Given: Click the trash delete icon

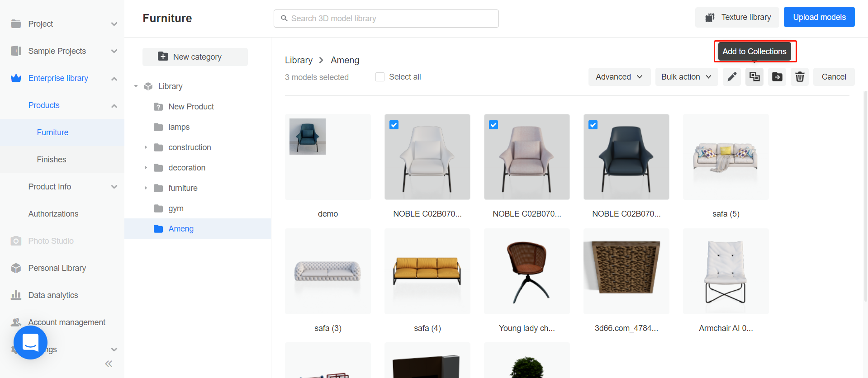Looking at the screenshot, I should pos(800,77).
